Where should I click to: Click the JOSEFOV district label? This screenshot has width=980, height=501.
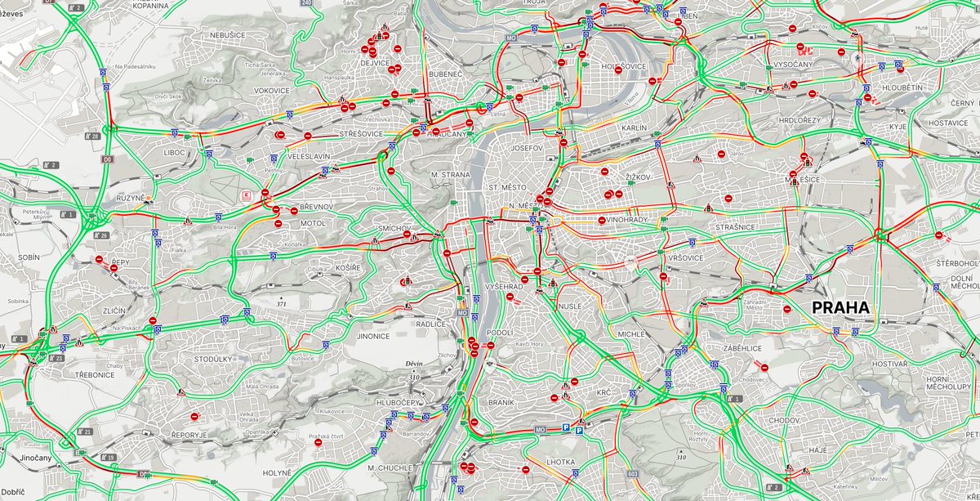(x=526, y=148)
